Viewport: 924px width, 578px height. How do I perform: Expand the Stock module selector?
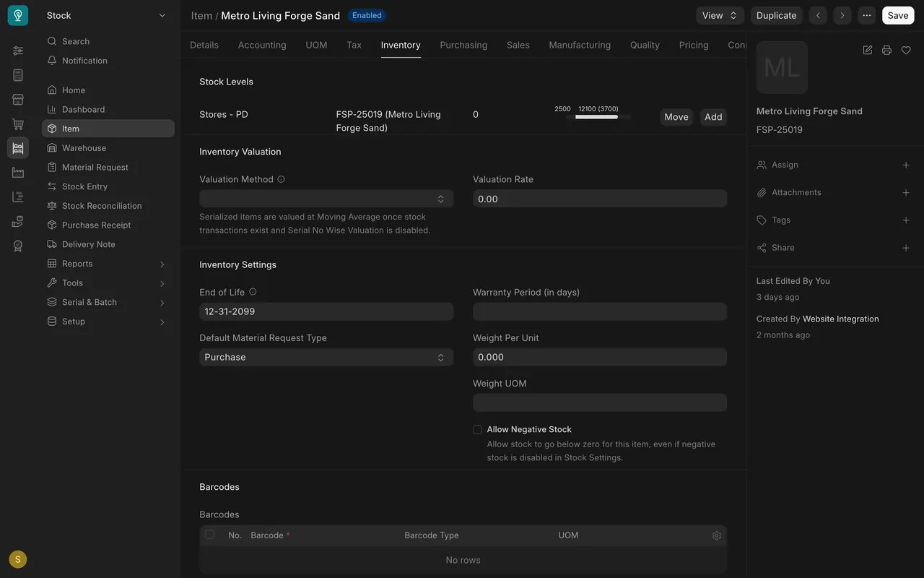[106, 15]
